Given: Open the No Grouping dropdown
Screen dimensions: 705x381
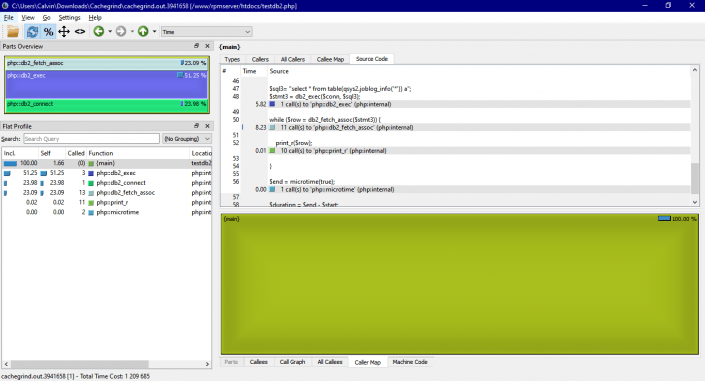Looking at the screenshot, I should [x=187, y=139].
